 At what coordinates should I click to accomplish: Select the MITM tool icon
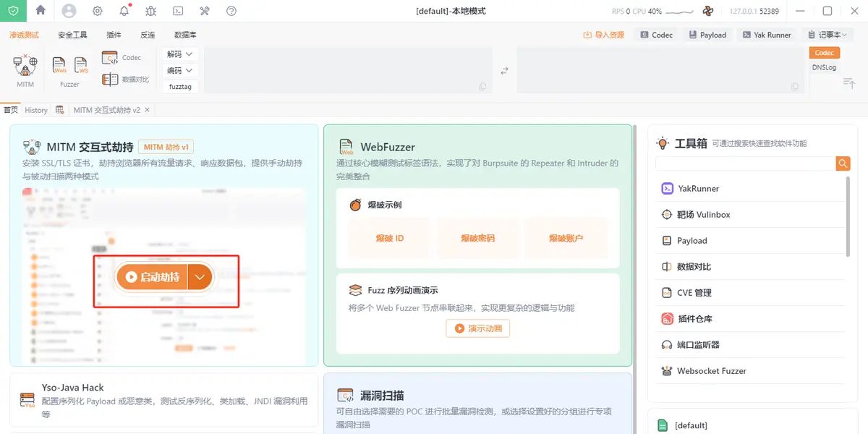click(24, 67)
